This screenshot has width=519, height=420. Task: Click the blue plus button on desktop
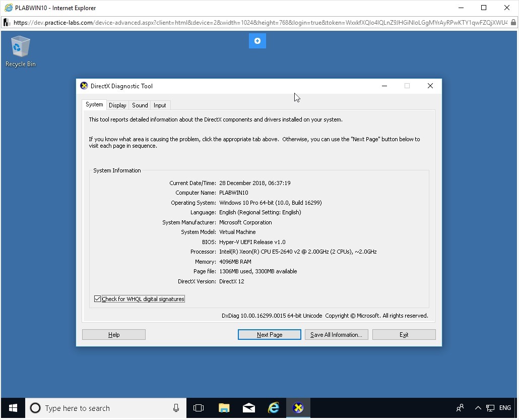(x=257, y=41)
